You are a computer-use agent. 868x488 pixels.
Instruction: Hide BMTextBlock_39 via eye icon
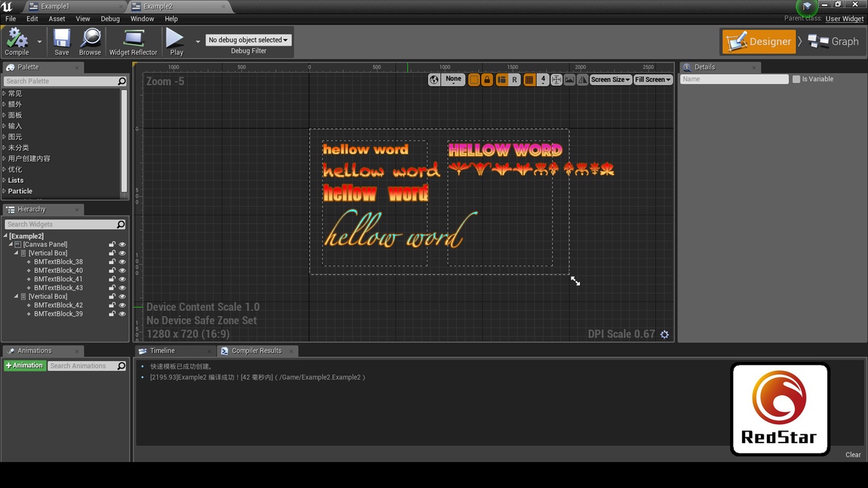pyautogui.click(x=123, y=314)
